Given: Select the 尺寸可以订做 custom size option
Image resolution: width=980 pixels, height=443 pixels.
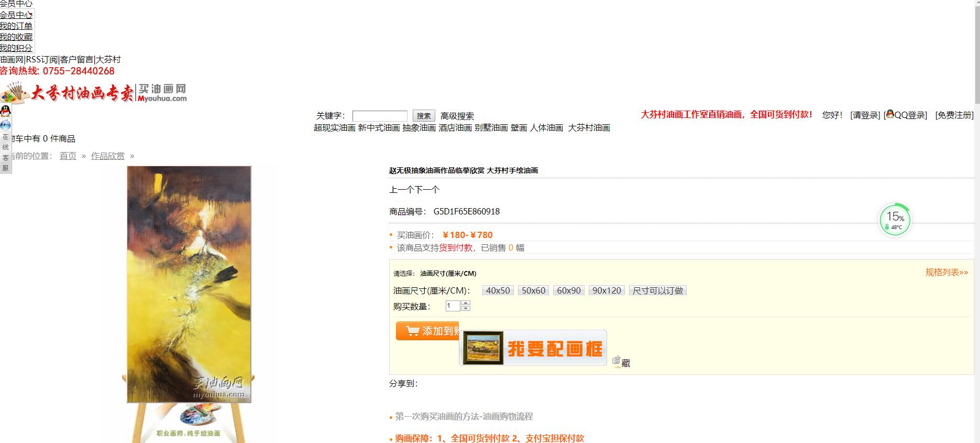Looking at the screenshot, I should [x=658, y=290].
